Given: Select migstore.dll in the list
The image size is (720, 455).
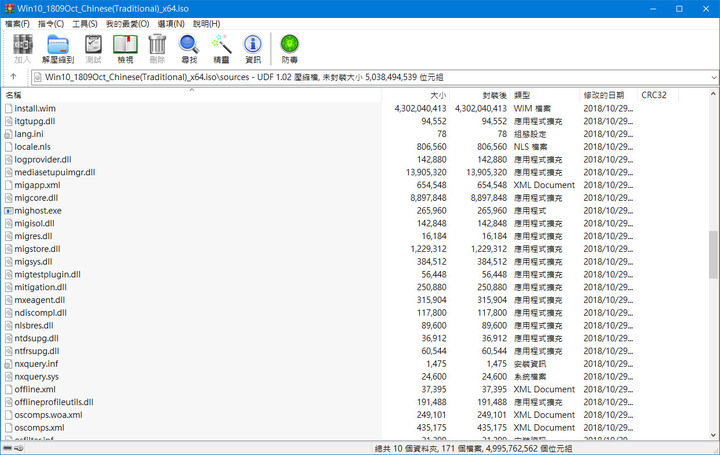Looking at the screenshot, I should (x=37, y=249).
